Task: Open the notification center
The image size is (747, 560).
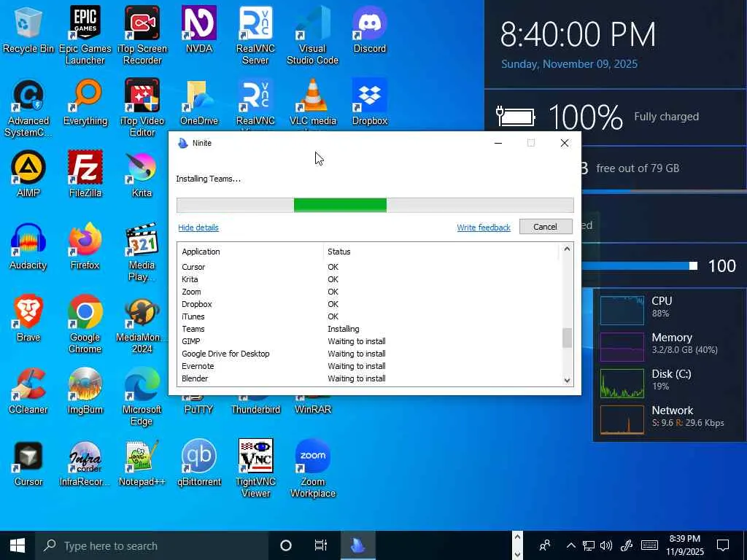Action: (x=723, y=545)
